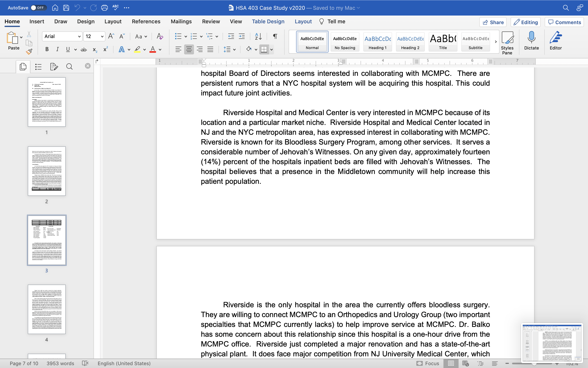Cut selection with the scissors icon

29,34
